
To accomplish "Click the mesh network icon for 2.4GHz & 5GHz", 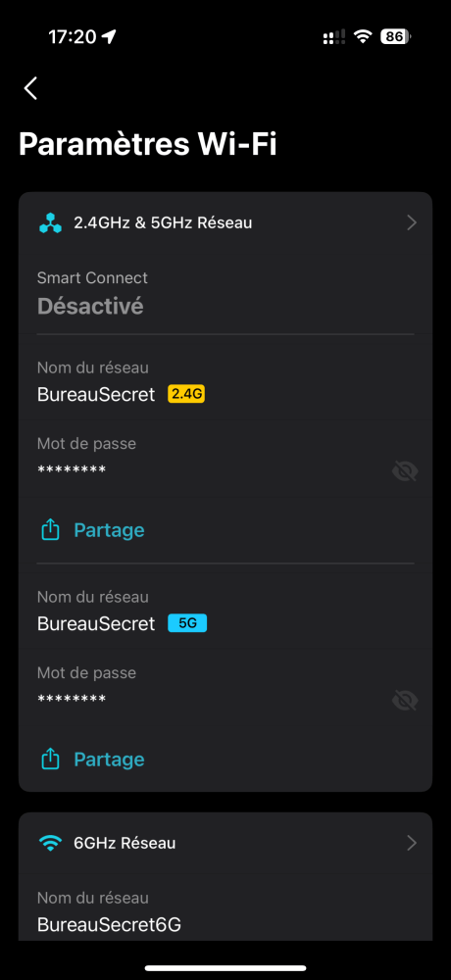I will 50,222.
